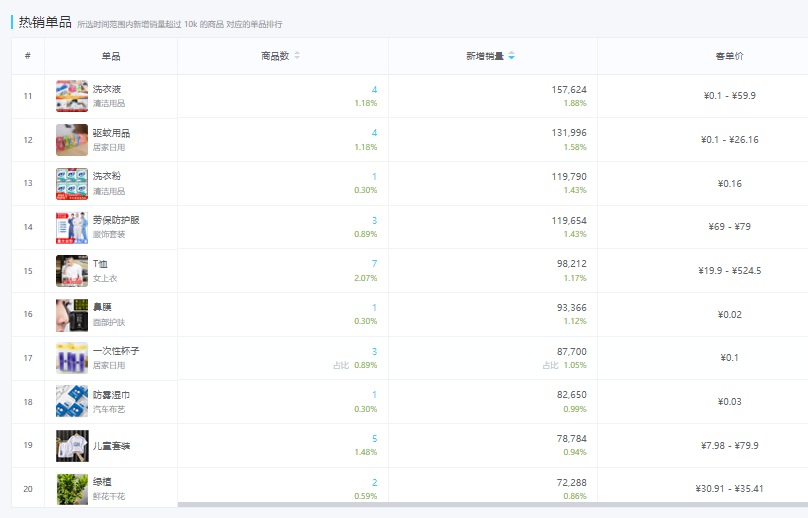
Task: Open the 绿植 item name
Action: click(x=102, y=481)
